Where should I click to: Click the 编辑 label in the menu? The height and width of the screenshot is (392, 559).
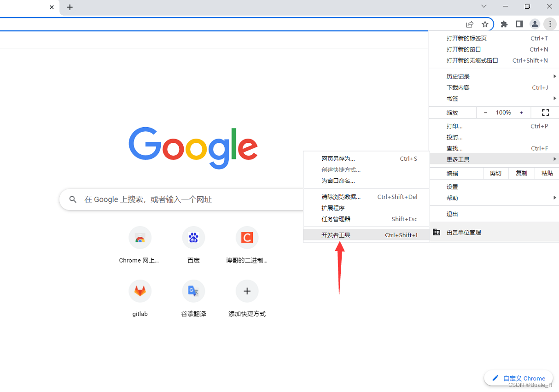[x=452, y=173]
